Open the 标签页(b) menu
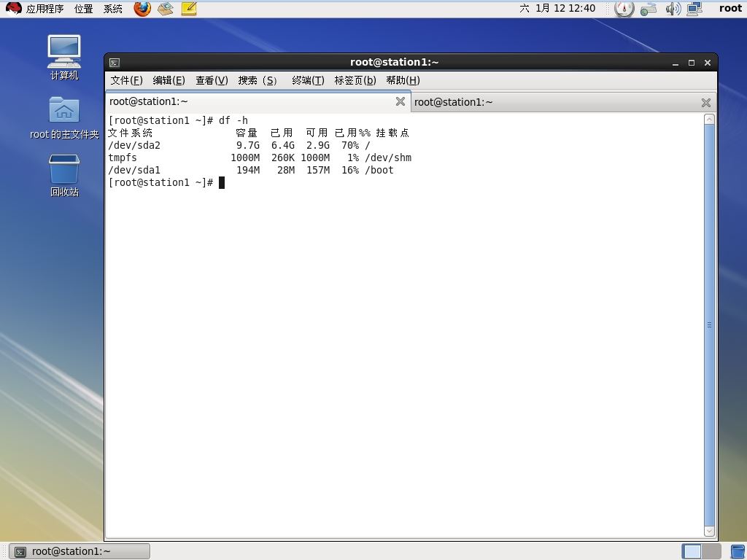 coord(355,80)
